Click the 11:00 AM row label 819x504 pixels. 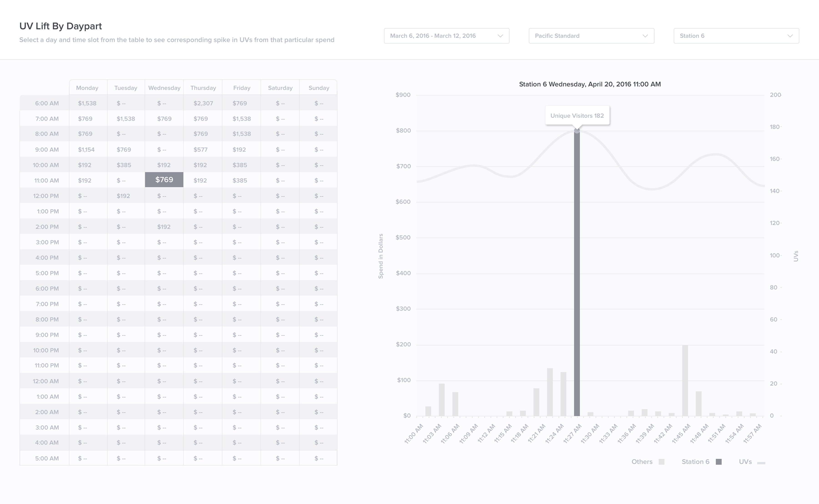[x=46, y=180]
